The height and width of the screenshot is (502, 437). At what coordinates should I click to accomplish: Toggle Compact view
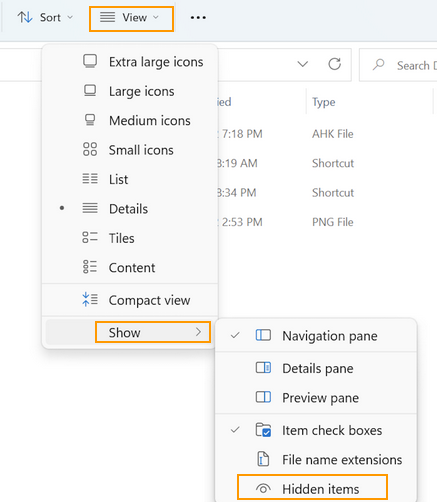coord(130,300)
